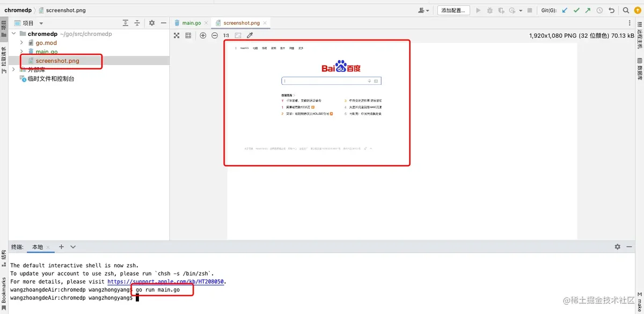
Task: Click the Git push green arrow icon
Action: click(x=588, y=10)
